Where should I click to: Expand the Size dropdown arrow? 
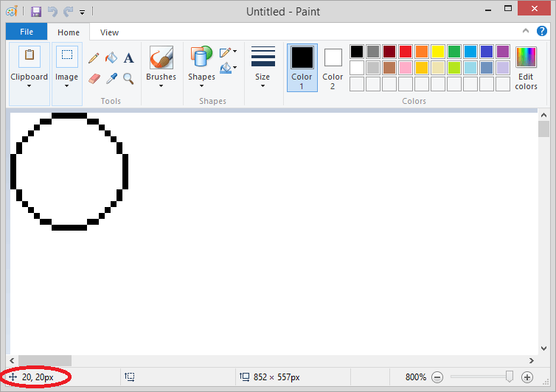click(x=263, y=85)
